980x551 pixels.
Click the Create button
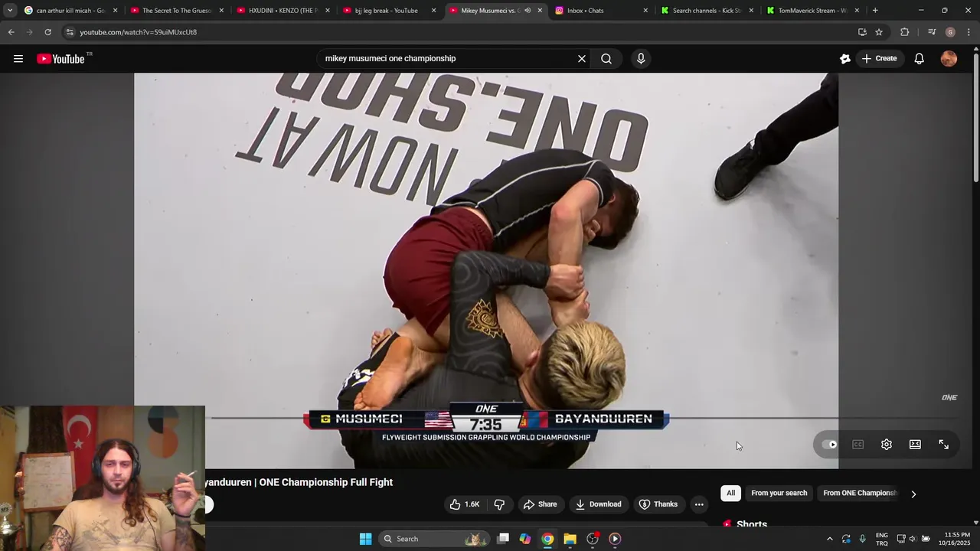click(x=879, y=59)
